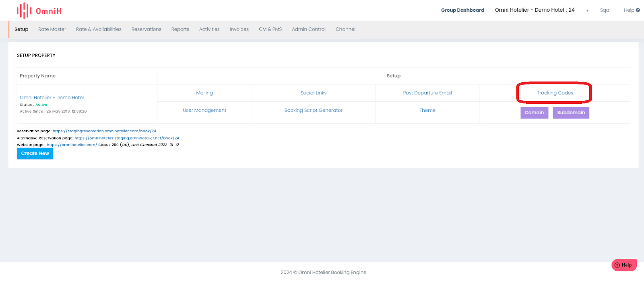Open Group Dashboard
The width and height of the screenshot is (644, 281).
[x=462, y=10]
